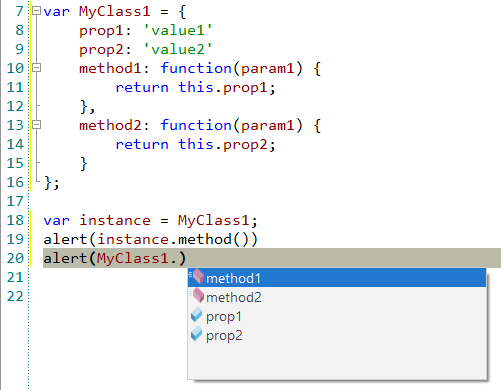Click 'value1' string on line 8
501x390 pixels.
[178, 30]
